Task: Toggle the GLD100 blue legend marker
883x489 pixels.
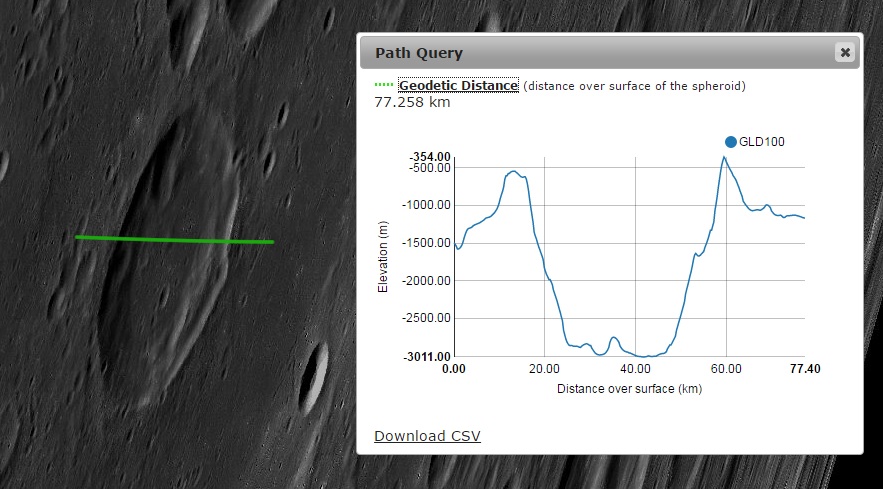Action: tap(731, 142)
